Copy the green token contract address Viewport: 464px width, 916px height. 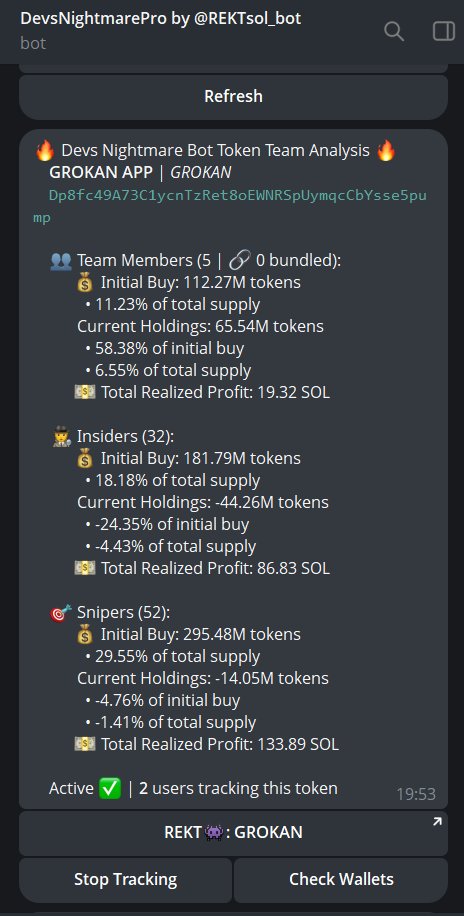tap(230, 207)
